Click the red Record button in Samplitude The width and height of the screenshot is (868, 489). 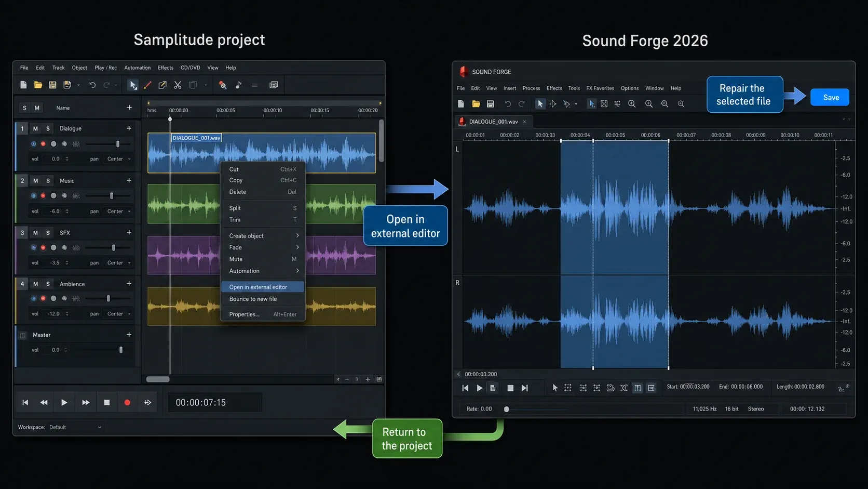click(127, 402)
